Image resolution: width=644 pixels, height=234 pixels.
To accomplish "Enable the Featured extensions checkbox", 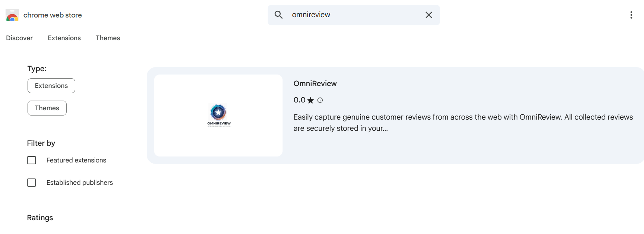I will coord(32,160).
